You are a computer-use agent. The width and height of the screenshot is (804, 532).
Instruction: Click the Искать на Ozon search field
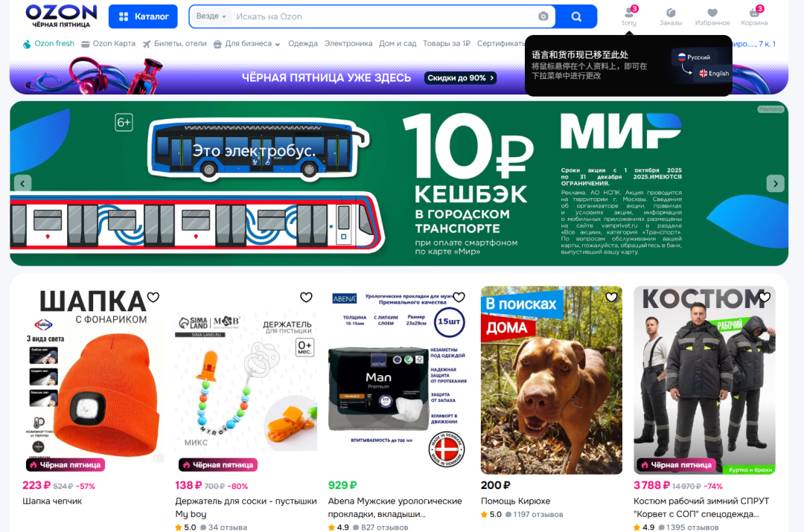click(381, 16)
